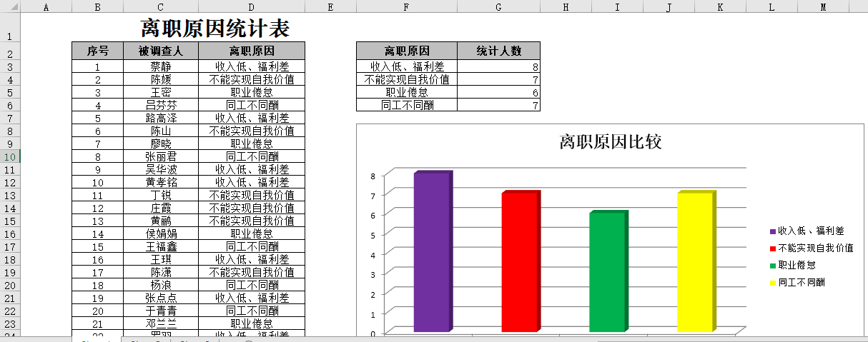Screen dimensions: 868x342
Task: Select column G header
Action: (x=498, y=7)
